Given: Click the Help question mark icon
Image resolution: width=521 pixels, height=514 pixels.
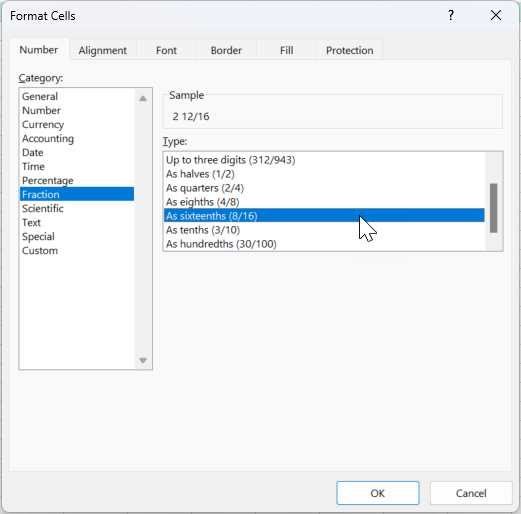Looking at the screenshot, I should [x=451, y=15].
